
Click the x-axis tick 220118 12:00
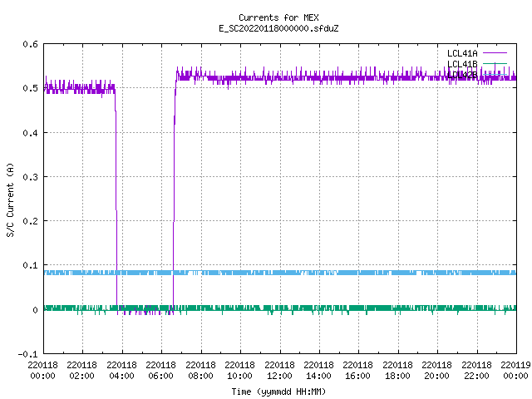coord(279,371)
